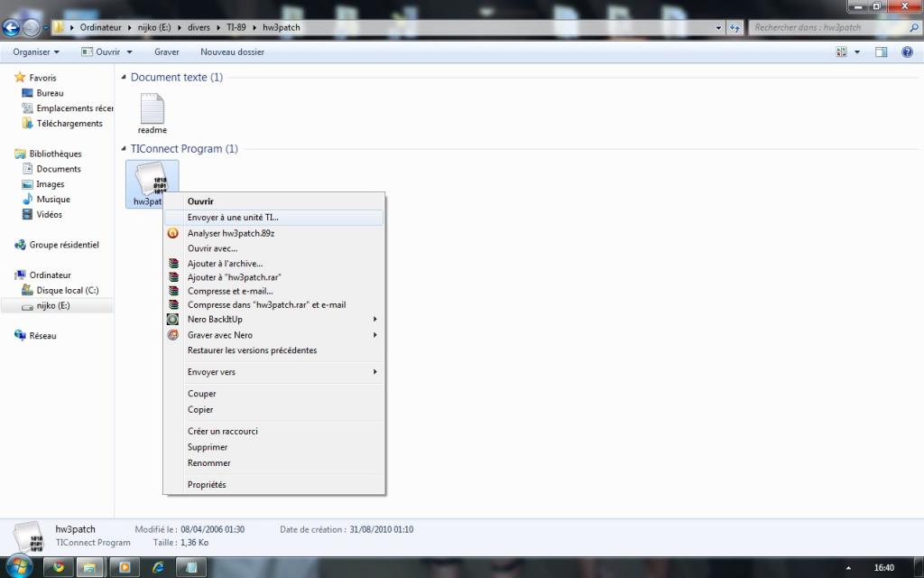The width and height of the screenshot is (924, 578).
Task: Choose Ouvrir in the context menu
Action: tap(274, 201)
